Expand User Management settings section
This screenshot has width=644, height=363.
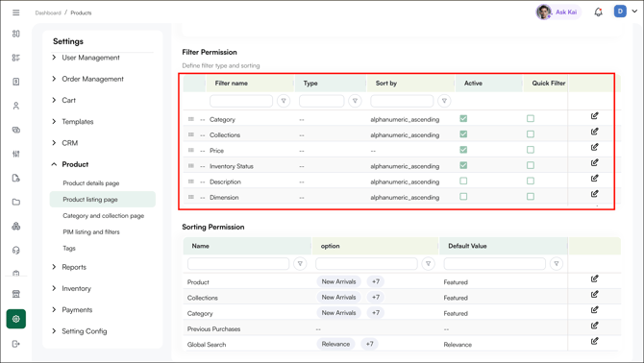(x=54, y=58)
